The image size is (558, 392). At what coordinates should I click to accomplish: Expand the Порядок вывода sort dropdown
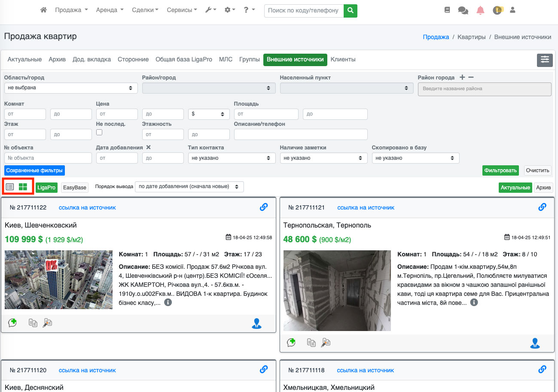tap(189, 187)
